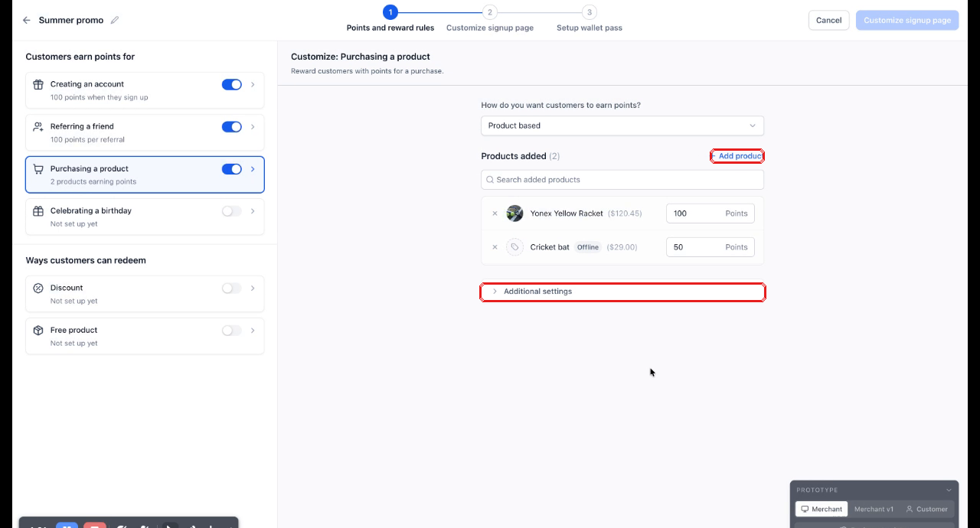Disable the Creating an account toggle
Viewport: 980px width, 528px height.
click(232, 85)
